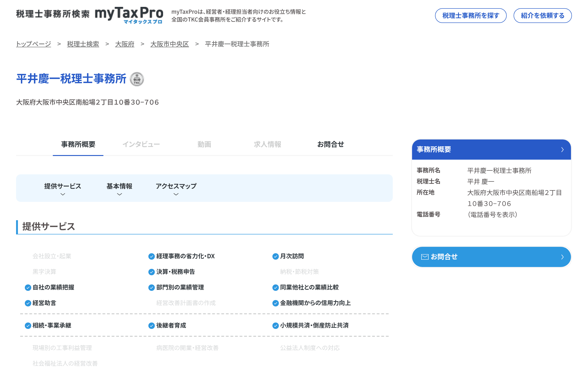Click the TKC badge beside the office name
The height and width of the screenshot is (367, 588).
coord(137,79)
